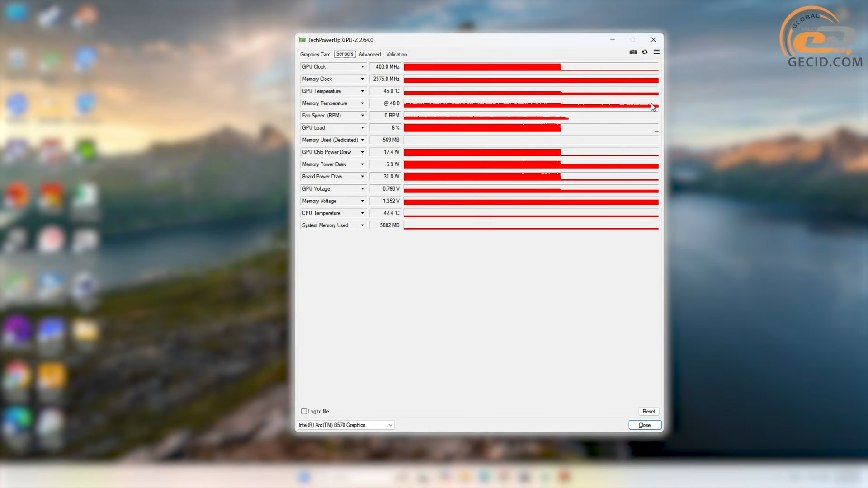Click the Close button at bottom
Image resolution: width=868 pixels, height=488 pixels.
(645, 425)
